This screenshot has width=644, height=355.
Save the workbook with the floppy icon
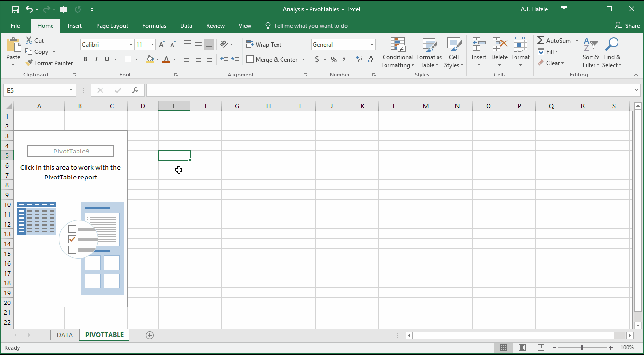[15, 9]
